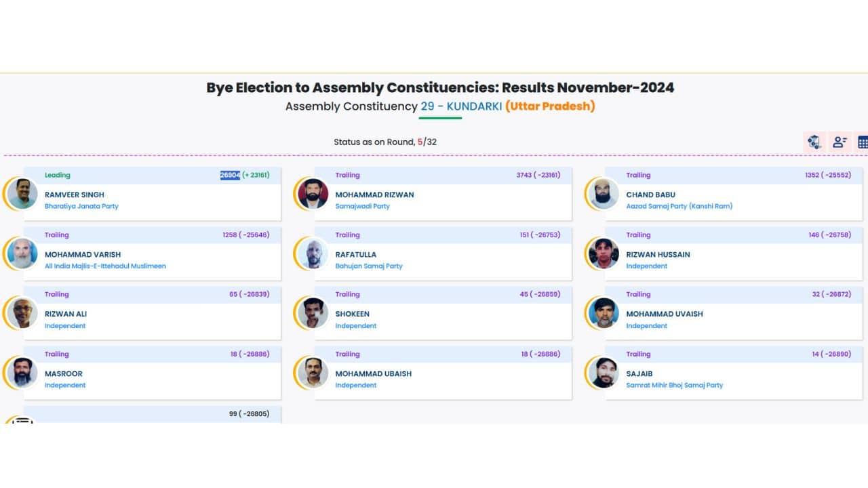Viewport: 868px width, 488px height.
Task: Click Sajaib's candidate photo
Action: (x=604, y=373)
